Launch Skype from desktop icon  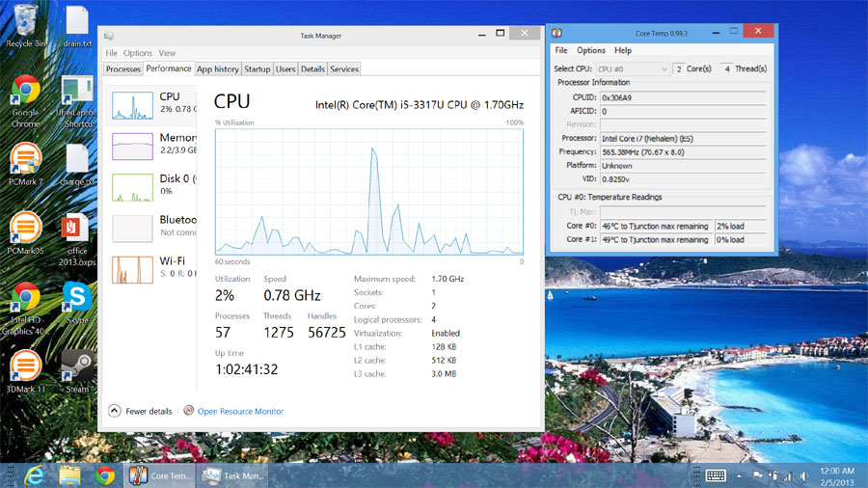click(77, 303)
